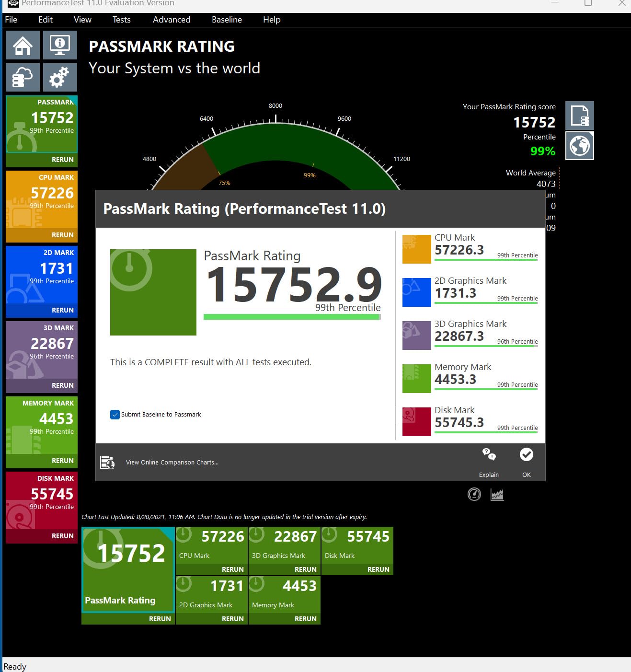This screenshot has width=631, height=672.
Task: Rerun Memory Mark in the bottom tile grid
Action: (305, 619)
